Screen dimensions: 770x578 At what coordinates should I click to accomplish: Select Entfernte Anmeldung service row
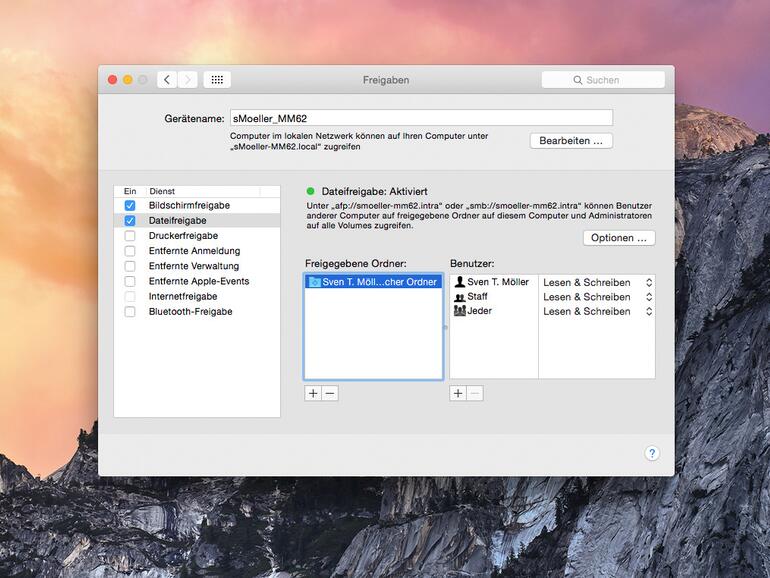[197, 251]
